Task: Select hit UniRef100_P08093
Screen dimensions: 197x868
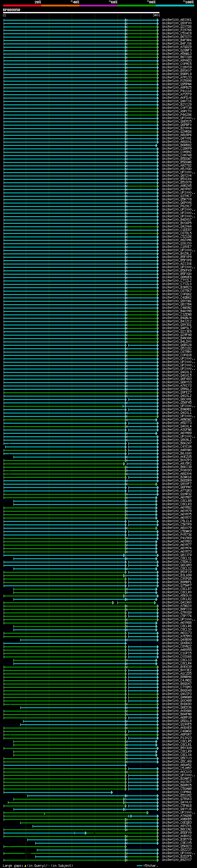Action: pyautogui.click(x=177, y=470)
